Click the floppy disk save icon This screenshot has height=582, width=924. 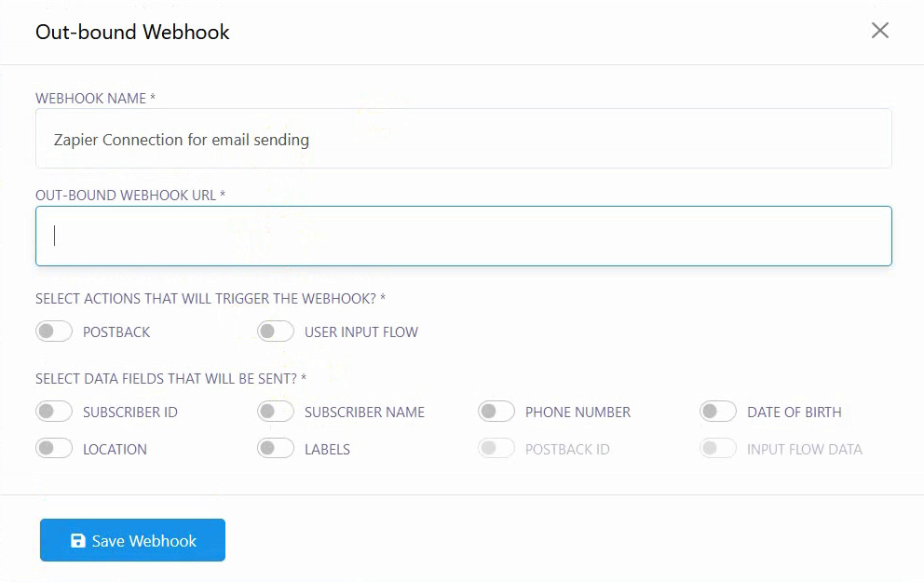(78, 541)
